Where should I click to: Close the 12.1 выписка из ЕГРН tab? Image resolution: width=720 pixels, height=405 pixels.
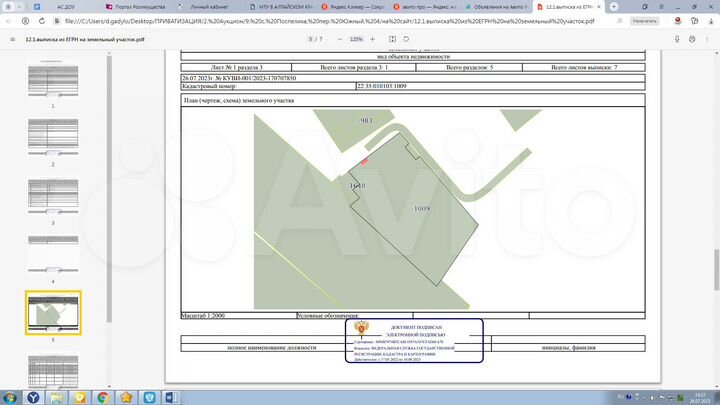[599, 7]
